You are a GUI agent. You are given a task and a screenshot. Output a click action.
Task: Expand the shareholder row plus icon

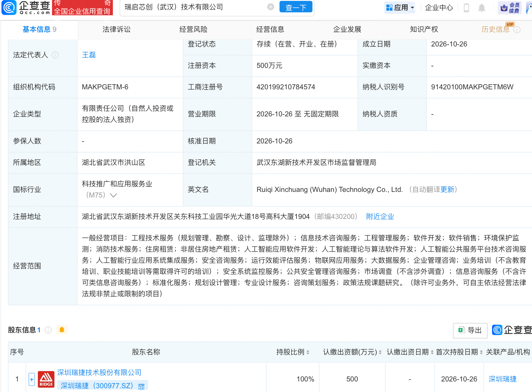(x=32, y=379)
